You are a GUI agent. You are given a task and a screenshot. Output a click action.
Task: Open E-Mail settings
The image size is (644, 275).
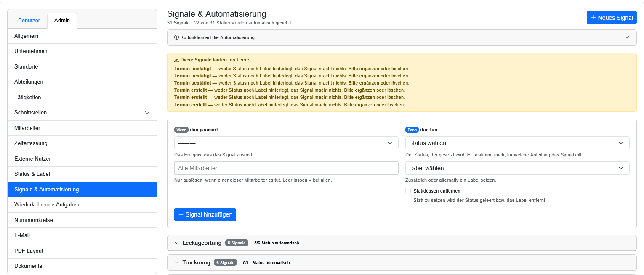[82, 235]
